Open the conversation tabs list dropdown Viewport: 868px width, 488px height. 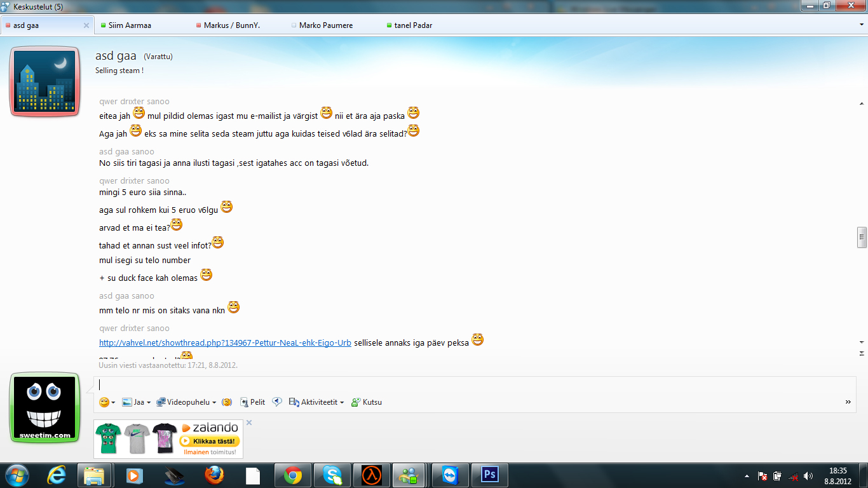tap(861, 25)
